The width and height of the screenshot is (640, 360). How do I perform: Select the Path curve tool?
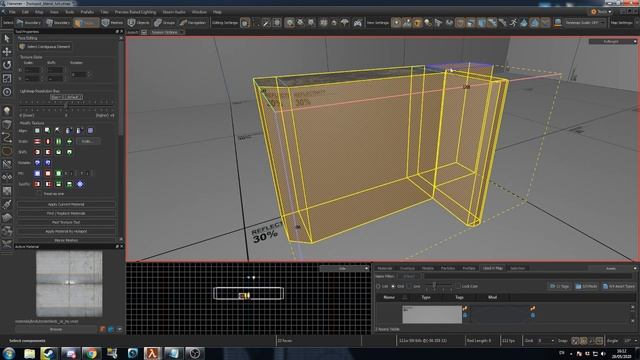point(7,138)
